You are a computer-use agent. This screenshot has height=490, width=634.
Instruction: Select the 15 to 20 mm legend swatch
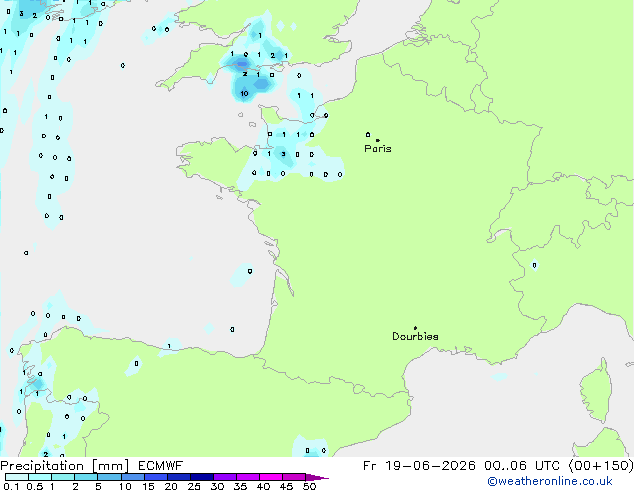pos(156,477)
